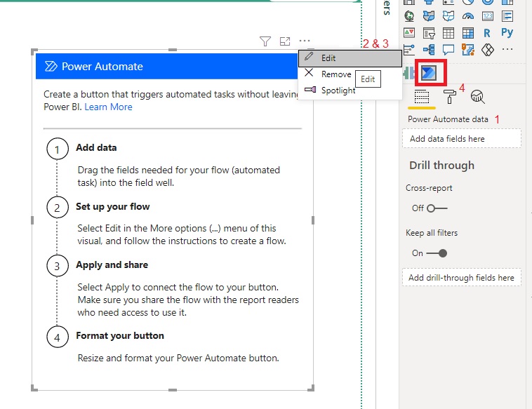The image size is (532, 409).
Task: Select the Card (123) visual icon
Action: [488, 16]
